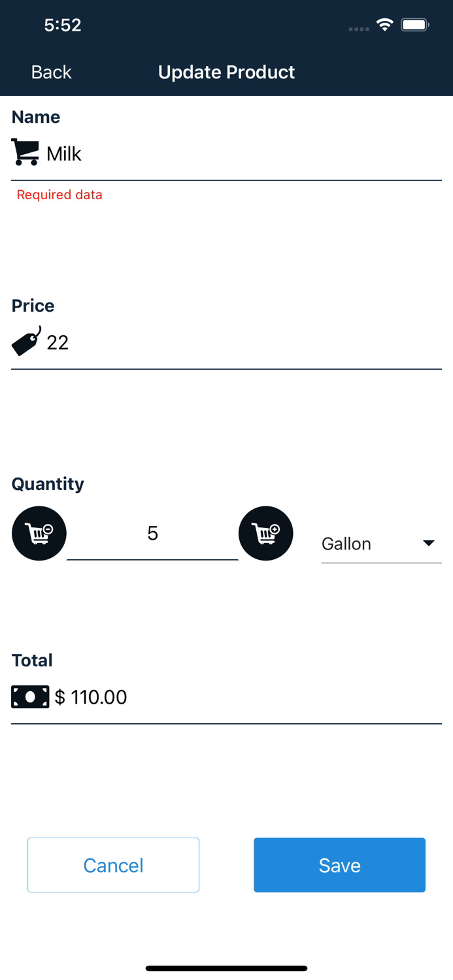Tap the red Required data message
The height and width of the screenshot is (980, 453).
coord(59,195)
